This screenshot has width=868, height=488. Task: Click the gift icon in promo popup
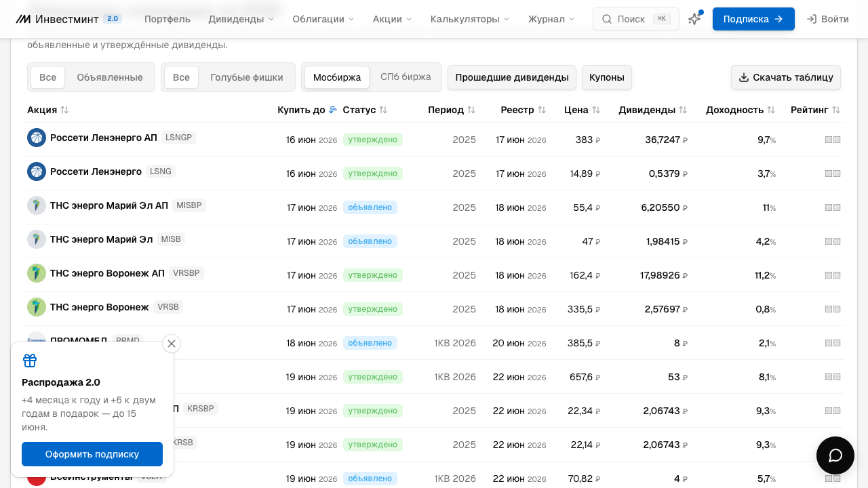(30, 361)
